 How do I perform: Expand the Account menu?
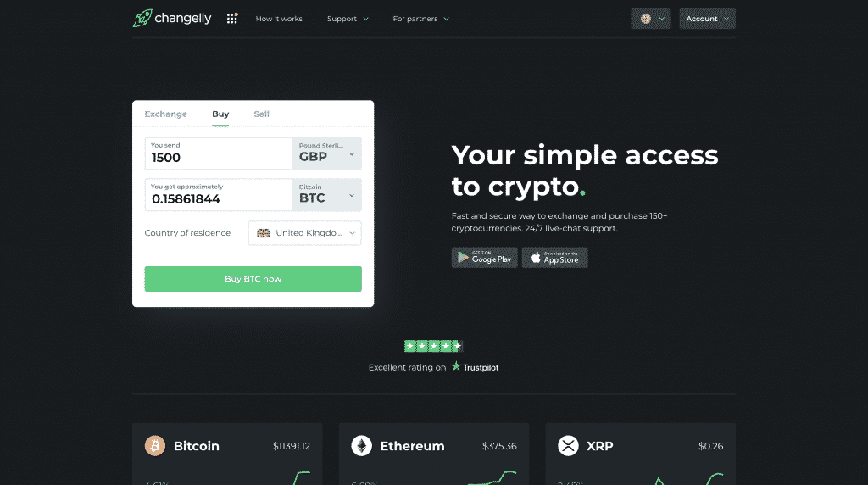[708, 19]
